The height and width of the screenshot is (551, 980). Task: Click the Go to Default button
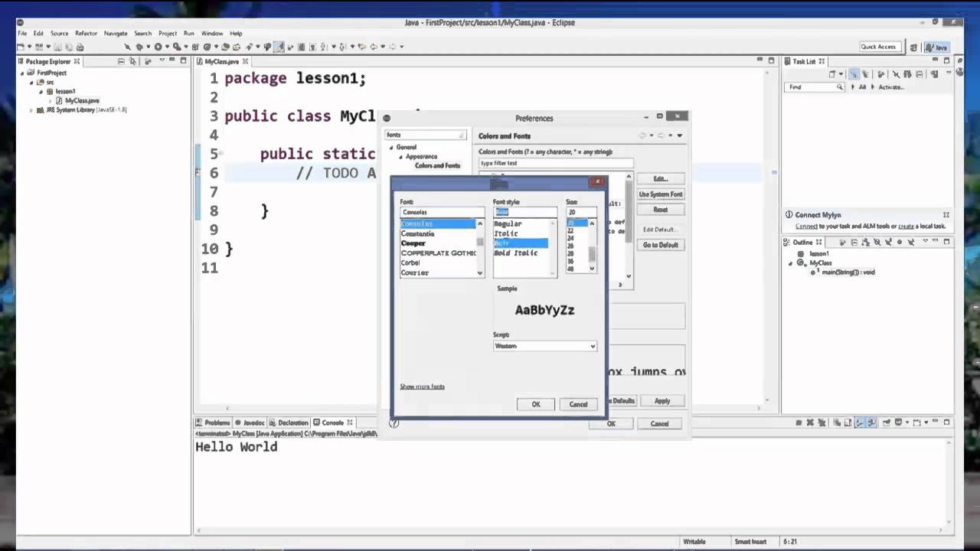tap(661, 245)
